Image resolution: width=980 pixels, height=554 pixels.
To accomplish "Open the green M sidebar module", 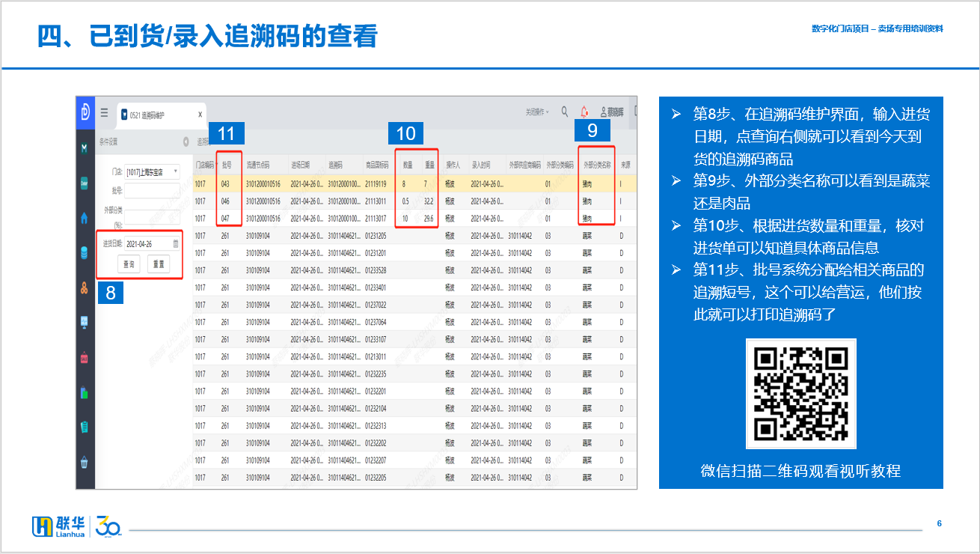I will 85,148.
